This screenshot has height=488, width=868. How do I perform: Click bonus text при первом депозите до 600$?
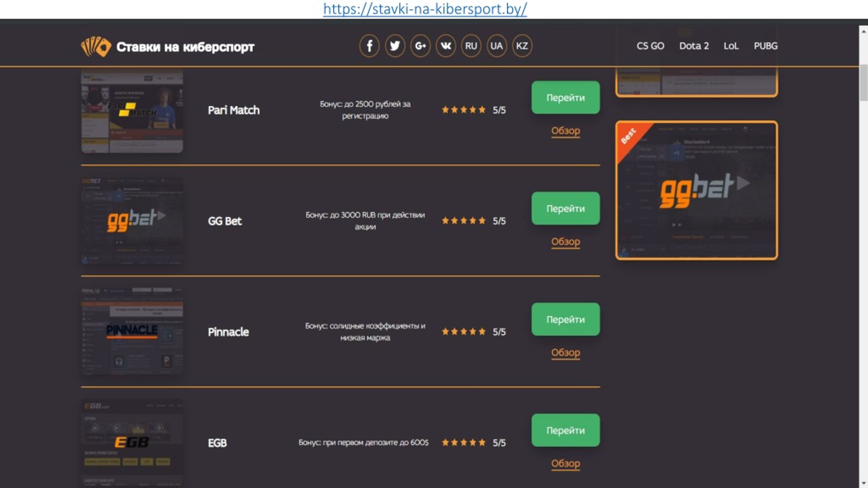363,442
